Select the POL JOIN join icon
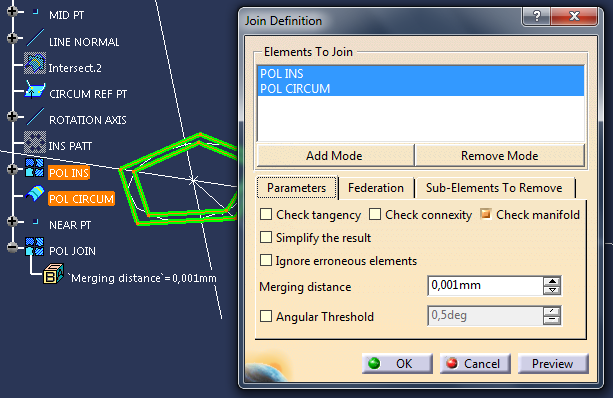Image resolution: width=613 pixels, height=398 pixels. coord(35,246)
